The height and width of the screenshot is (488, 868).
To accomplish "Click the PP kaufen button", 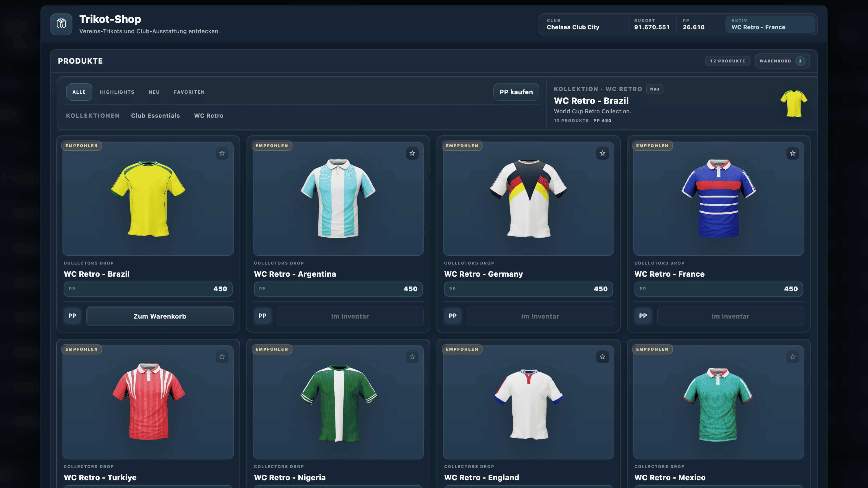I will click(516, 92).
